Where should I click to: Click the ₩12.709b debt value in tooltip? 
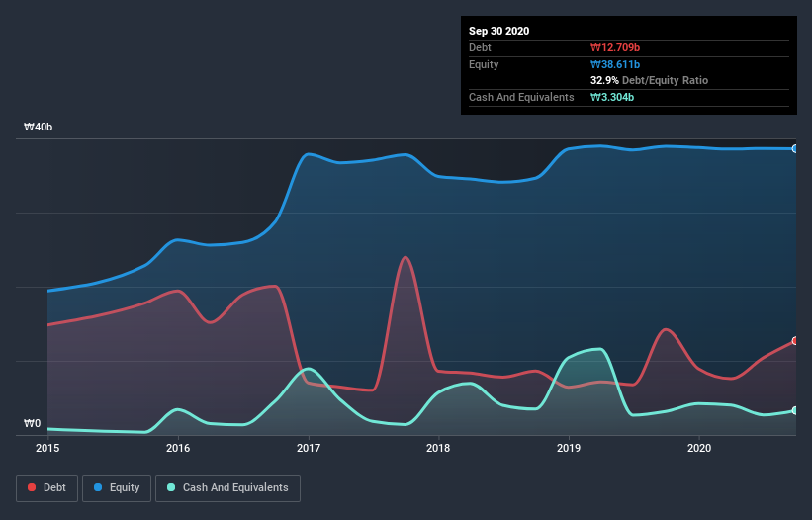615,47
